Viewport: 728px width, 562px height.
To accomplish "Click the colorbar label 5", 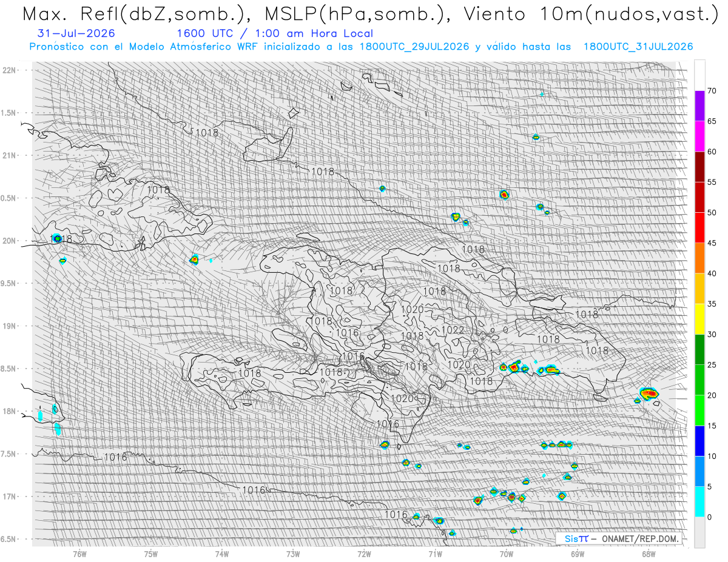I will click(710, 486).
